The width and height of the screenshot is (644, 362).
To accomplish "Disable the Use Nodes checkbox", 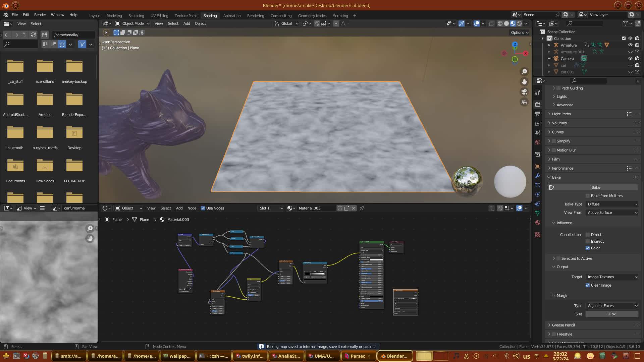I will click(x=203, y=208).
